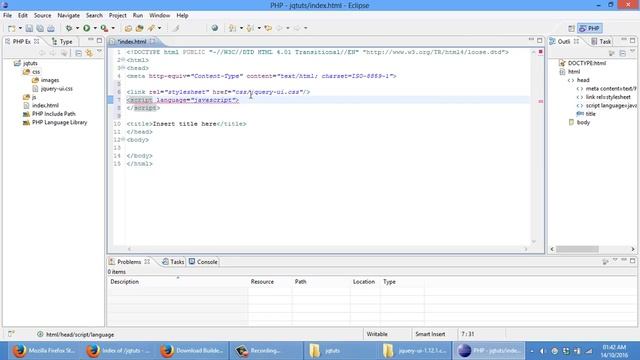Click error marker in editor overview ruler
This screenshot has width=640, height=360.
point(540,101)
